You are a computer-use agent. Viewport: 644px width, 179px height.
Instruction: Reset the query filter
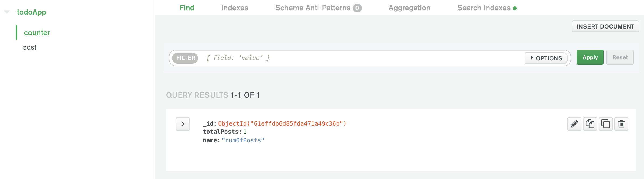coord(620,57)
